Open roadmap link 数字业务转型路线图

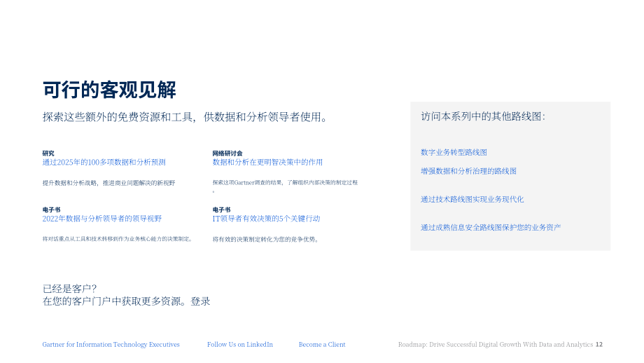[x=454, y=153]
